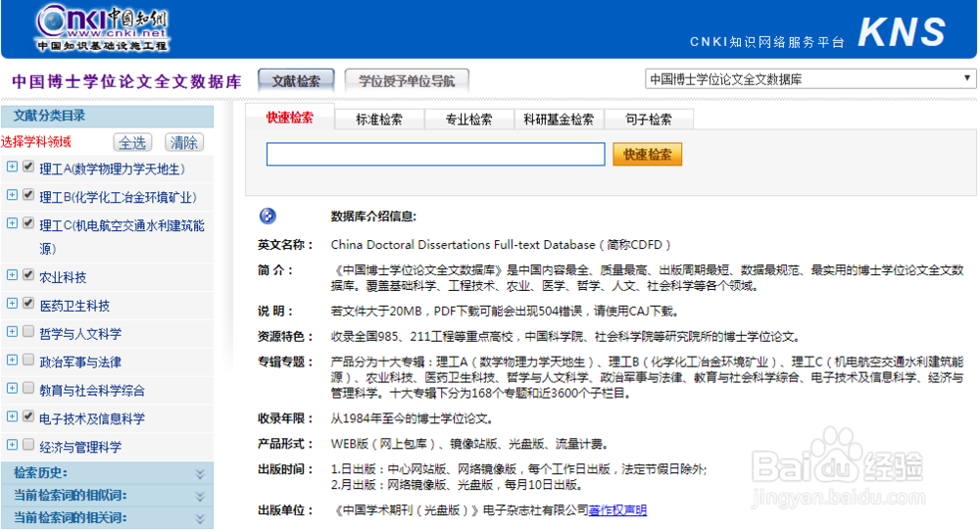Screen dimensions: 980x531
Task: Focus the quick search input field
Action: [x=436, y=154]
